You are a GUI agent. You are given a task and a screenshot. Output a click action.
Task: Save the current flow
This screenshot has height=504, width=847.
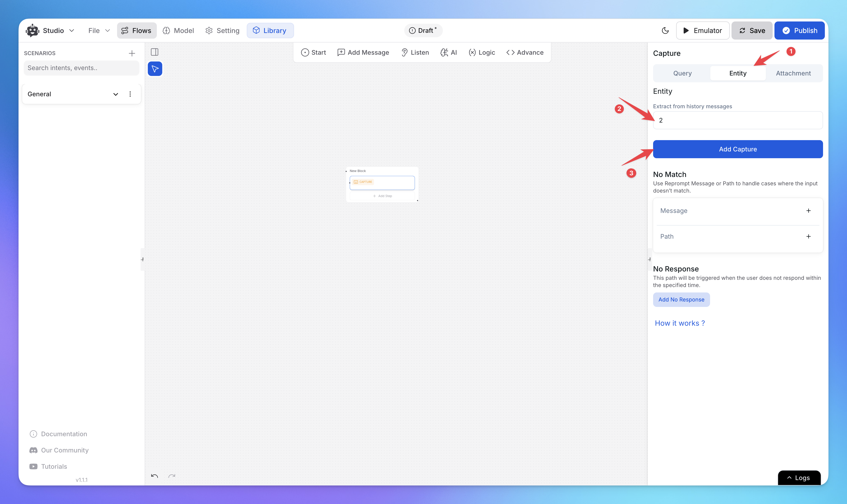[x=752, y=31]
